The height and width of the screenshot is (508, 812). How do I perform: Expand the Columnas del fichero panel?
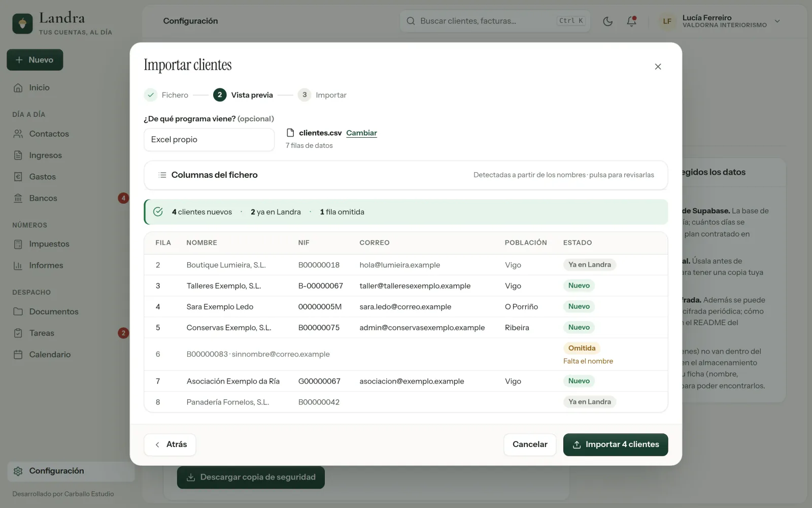tap(406, 175)
